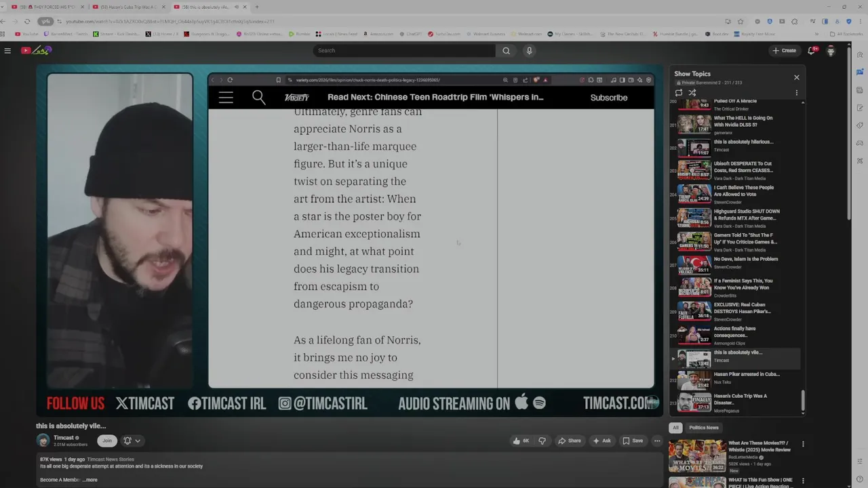Reload the page in browser toolbar

[27, 21]
